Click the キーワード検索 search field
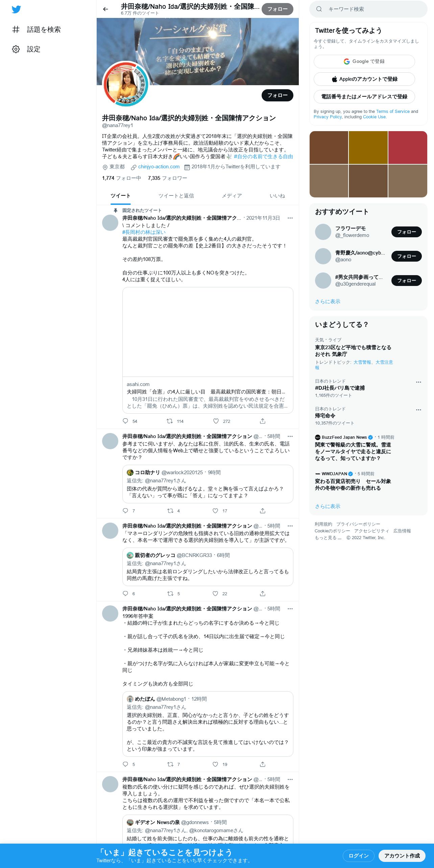Image resolution: width=434 pixels, height=868 pixels. click(x=368, y=9)
